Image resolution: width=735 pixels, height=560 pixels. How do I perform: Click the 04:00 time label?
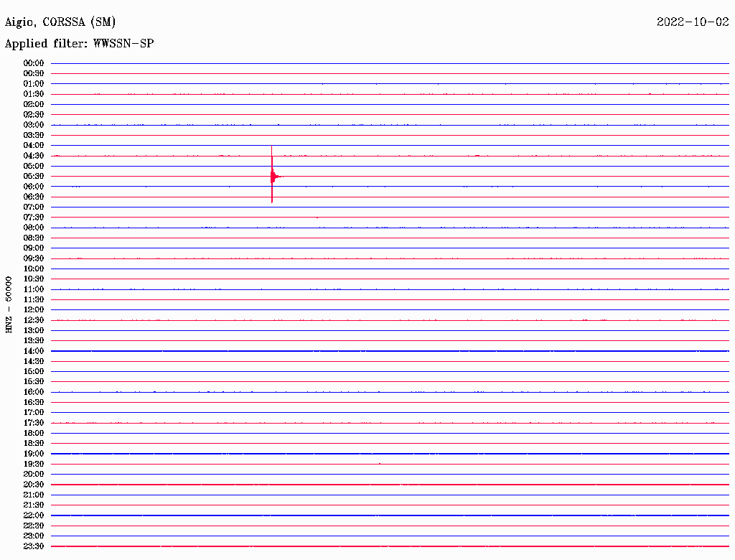pos(34,146)
